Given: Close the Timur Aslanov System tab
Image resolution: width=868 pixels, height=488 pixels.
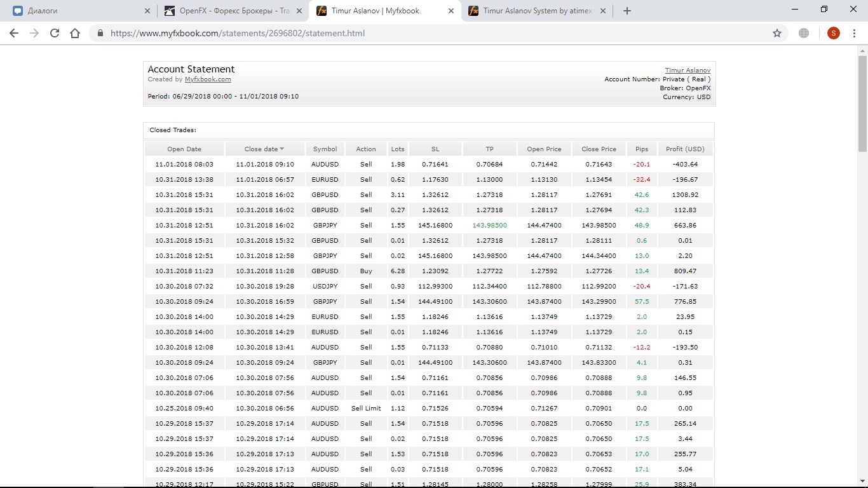Looking at the screenshot, I should 603,11.
